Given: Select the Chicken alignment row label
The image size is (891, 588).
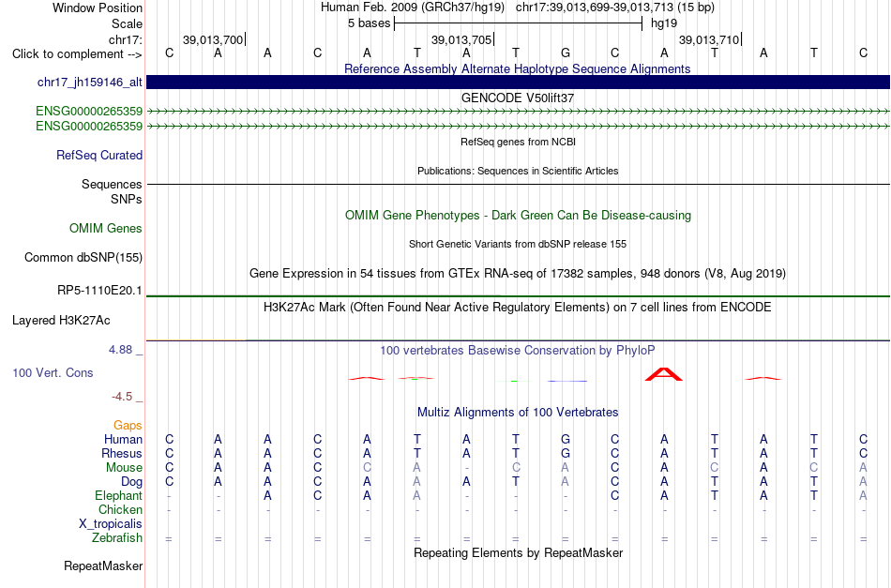Looking at the screenshot, I should click(x=120, y=509).
